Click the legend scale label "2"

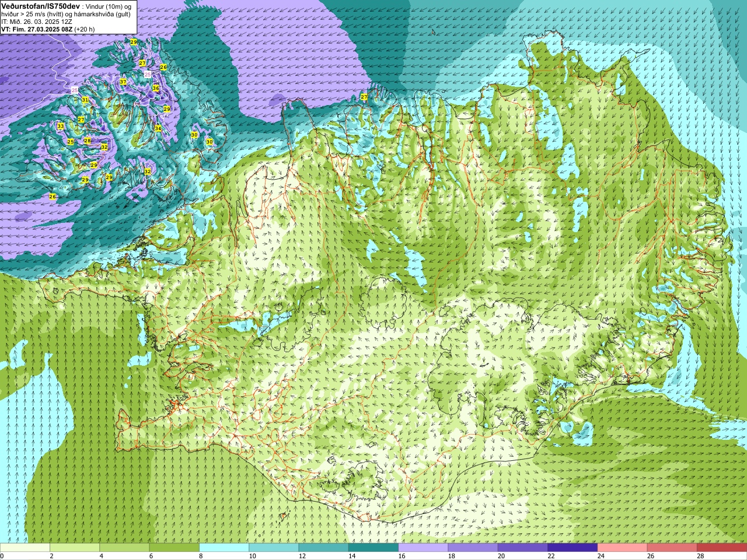pyautogui.click(x=52, y=556)
